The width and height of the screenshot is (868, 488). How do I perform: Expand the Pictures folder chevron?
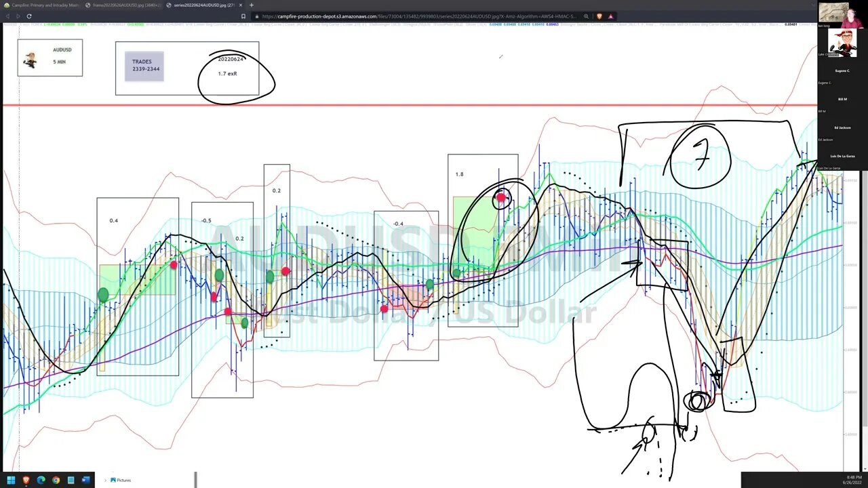point(106,480)
